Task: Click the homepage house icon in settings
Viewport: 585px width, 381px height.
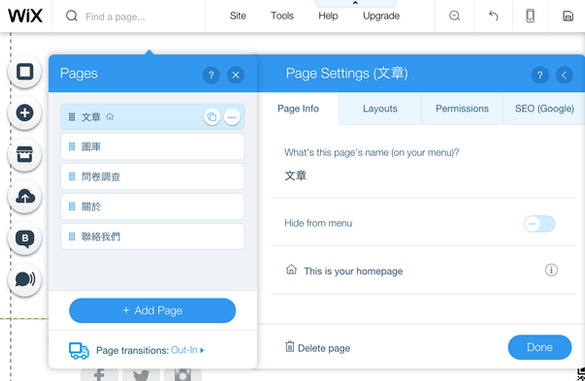Action: [291, 269]
